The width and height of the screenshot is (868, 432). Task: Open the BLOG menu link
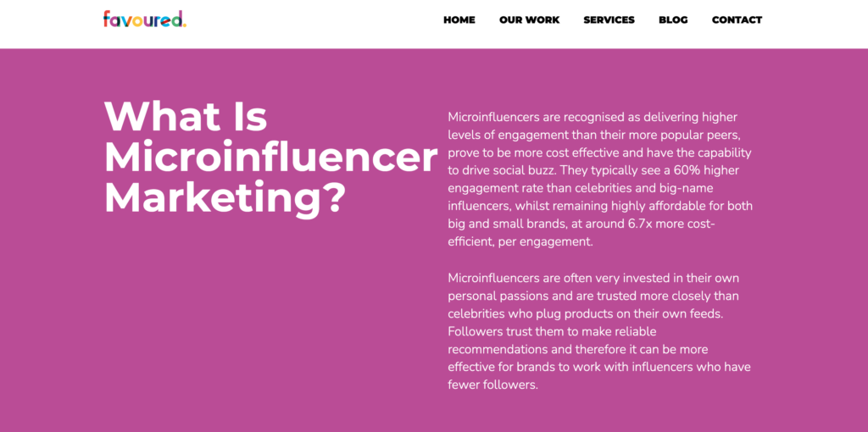673,19
